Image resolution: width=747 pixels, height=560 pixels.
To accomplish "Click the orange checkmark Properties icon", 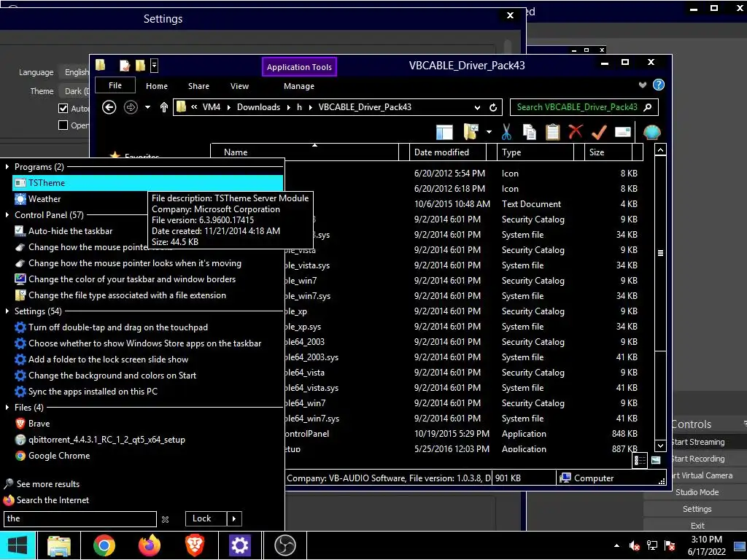I will 599,132.
